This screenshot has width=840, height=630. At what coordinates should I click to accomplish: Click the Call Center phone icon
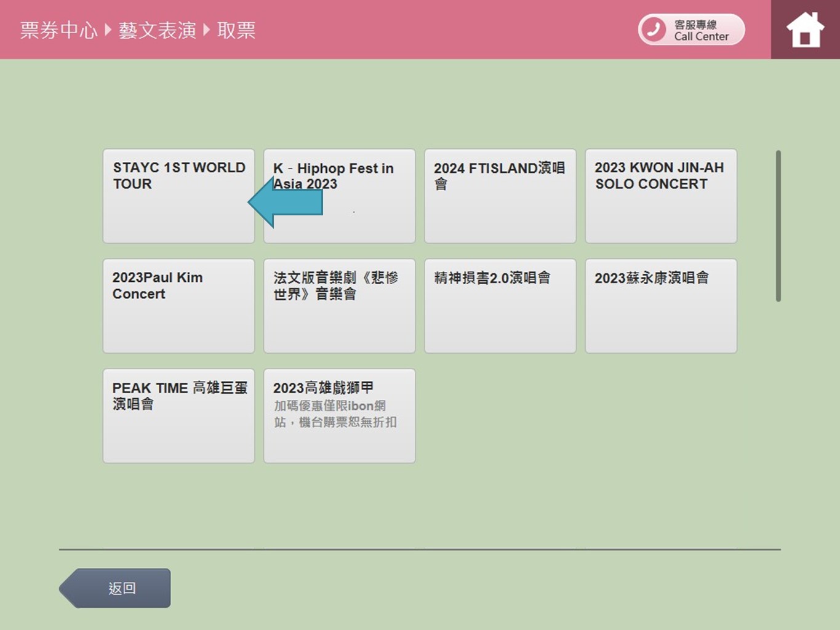point(654,30)
